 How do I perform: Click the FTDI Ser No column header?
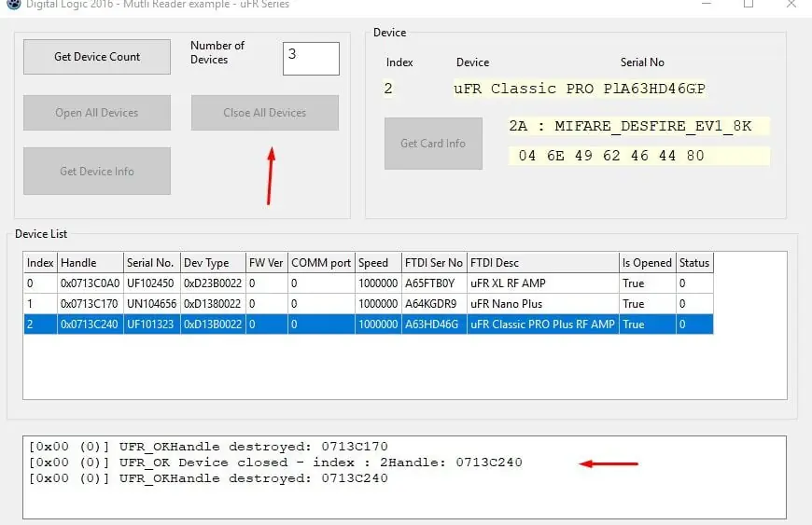point(434,263)
